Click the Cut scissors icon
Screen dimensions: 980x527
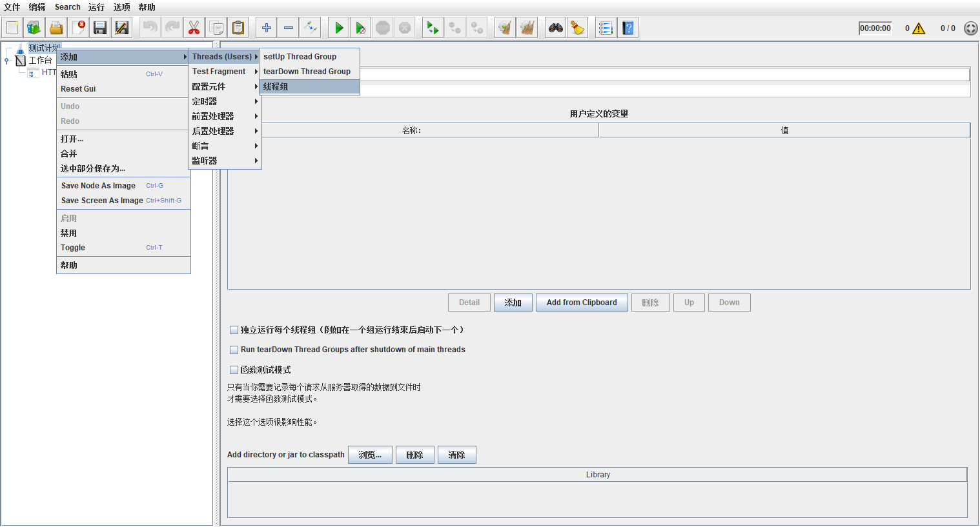[193, 27]
